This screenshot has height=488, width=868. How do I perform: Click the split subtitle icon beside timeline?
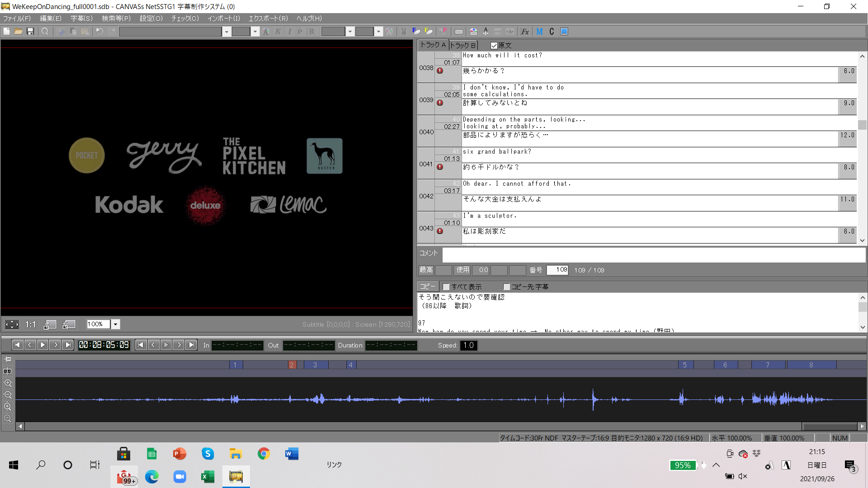(x=8, y=371)
